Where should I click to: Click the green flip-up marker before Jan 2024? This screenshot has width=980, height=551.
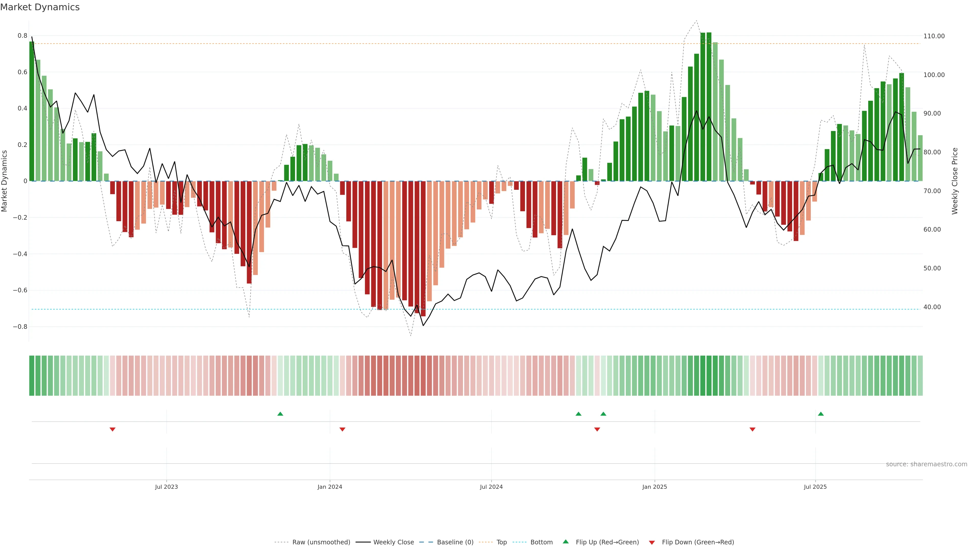(x=280, y=414)
